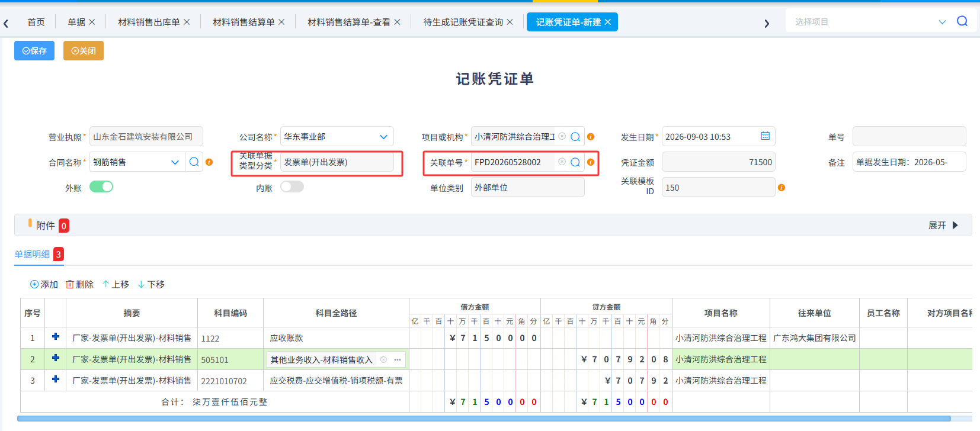980x431 pixels.
Task: Click the 上移 move-up arrow button
Action: pos(116,285)
